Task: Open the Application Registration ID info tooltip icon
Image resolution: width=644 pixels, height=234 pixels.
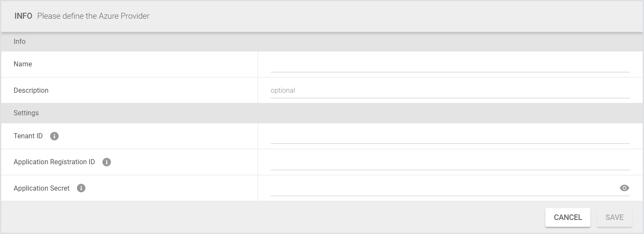Action: tap(107, 162)
